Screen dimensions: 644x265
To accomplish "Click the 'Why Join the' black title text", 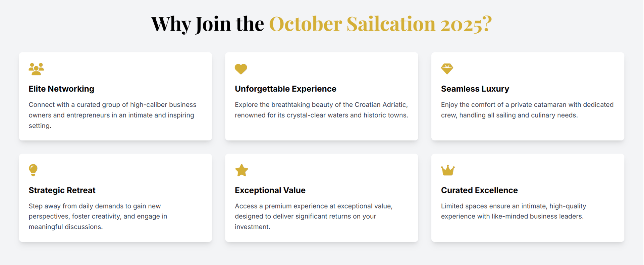I will pos(208,24).
